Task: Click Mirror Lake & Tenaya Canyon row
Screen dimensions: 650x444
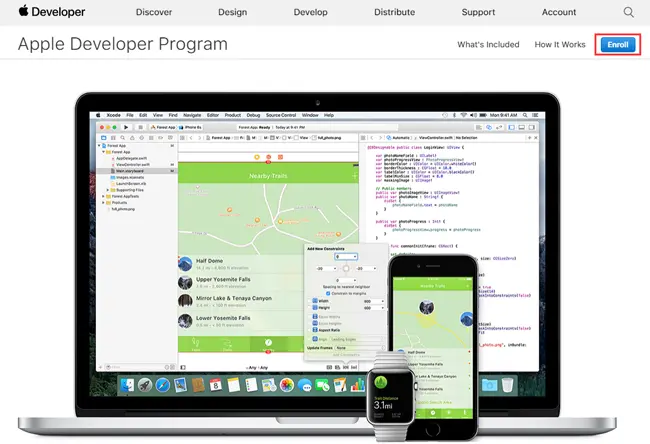Action: pyautogui.click(x=240, y=301)
